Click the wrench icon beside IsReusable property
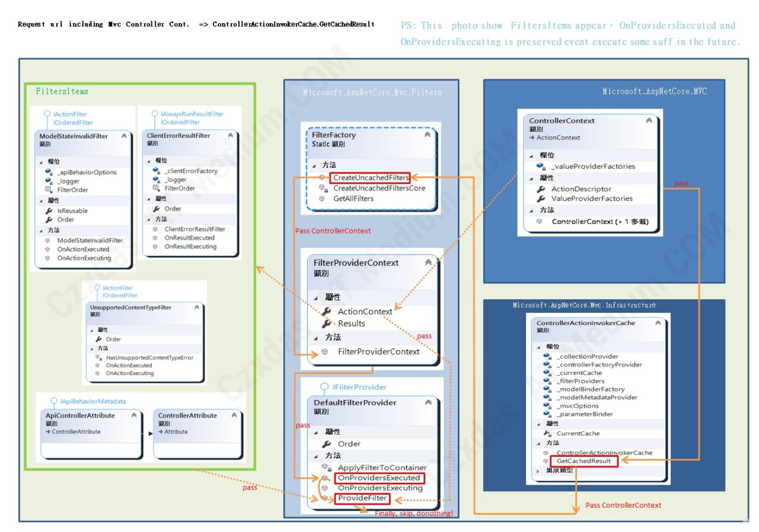Image resolution: width=759 pixels, height=532 pixels. (x=49, y=211)
